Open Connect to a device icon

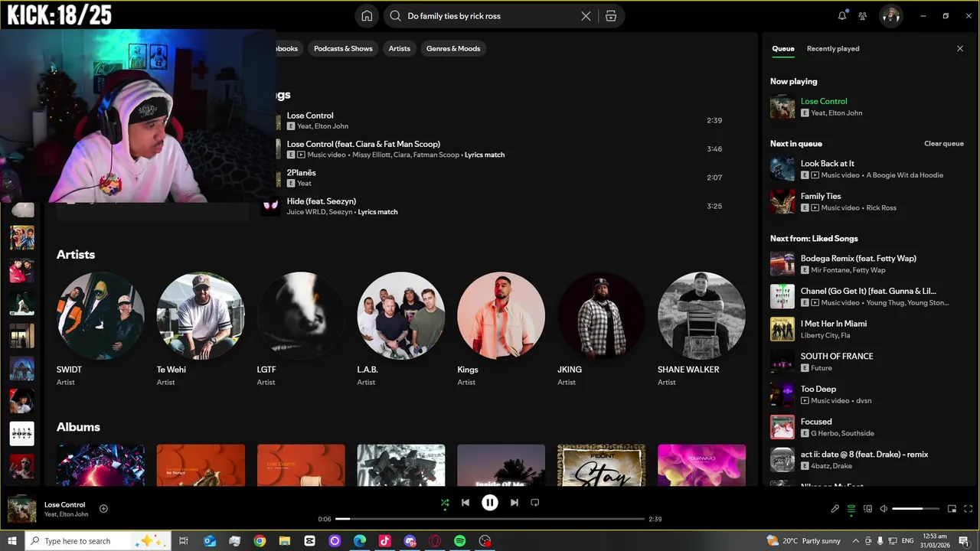[867, 509]
